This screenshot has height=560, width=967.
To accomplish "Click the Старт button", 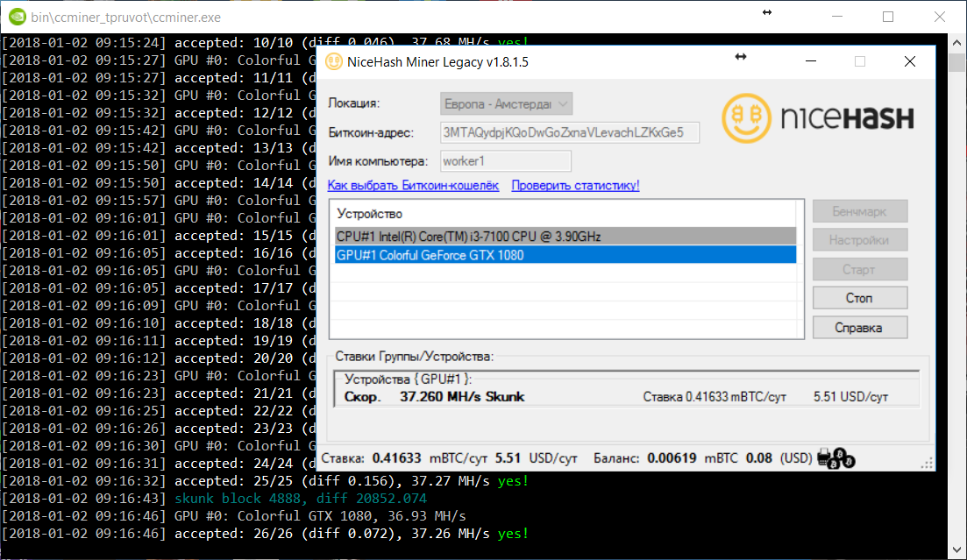I will tap(859, 269).
